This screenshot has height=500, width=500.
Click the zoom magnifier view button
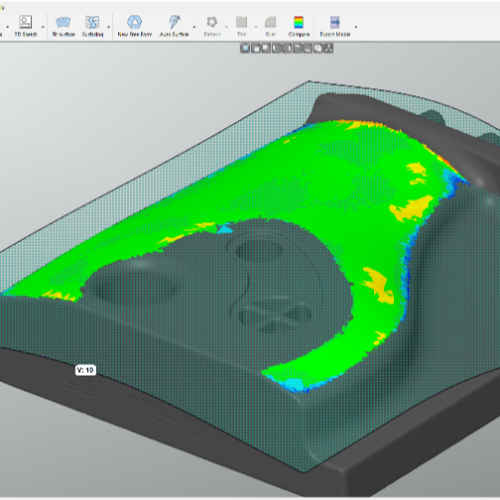pyautogui.click(x=245, y=49)
